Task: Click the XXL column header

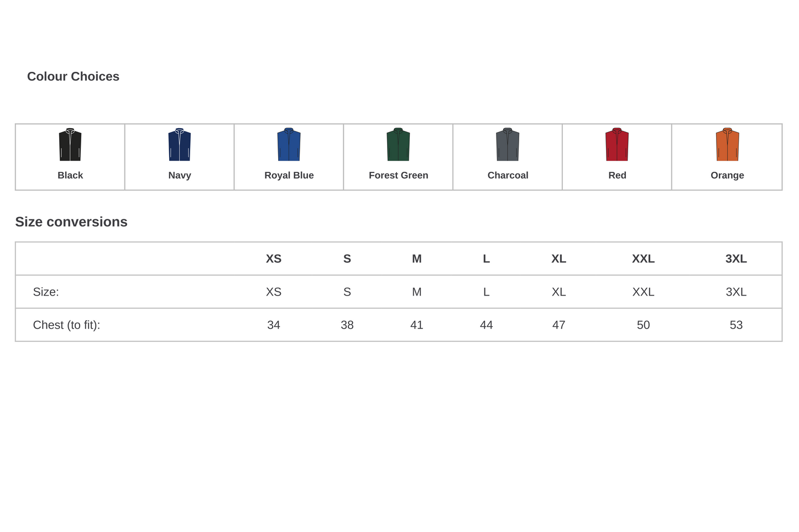Action: 644,259
